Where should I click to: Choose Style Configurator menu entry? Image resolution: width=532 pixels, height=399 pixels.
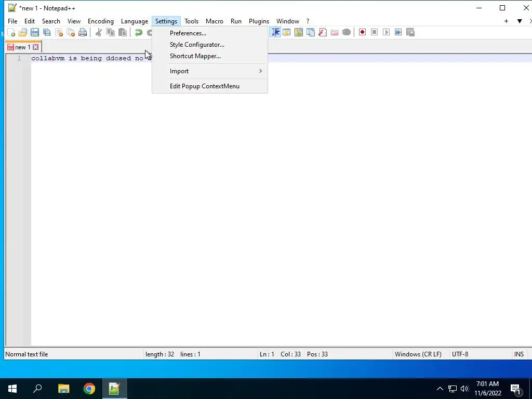tap(210, 45)
